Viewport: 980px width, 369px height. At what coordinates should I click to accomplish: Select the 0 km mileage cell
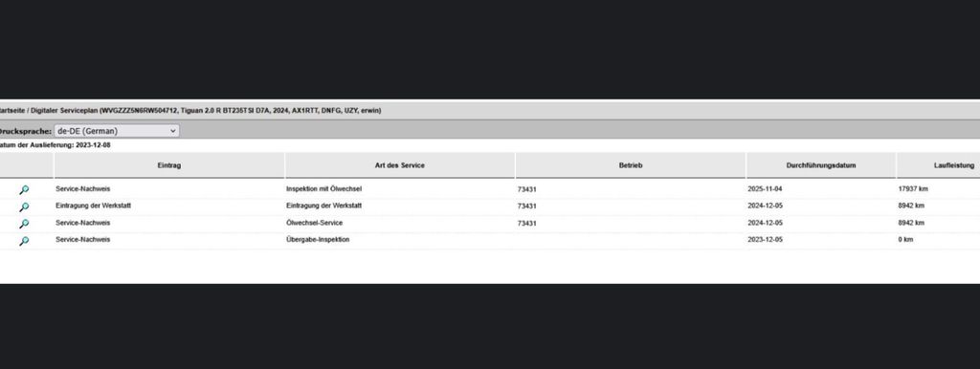point(905,240)
